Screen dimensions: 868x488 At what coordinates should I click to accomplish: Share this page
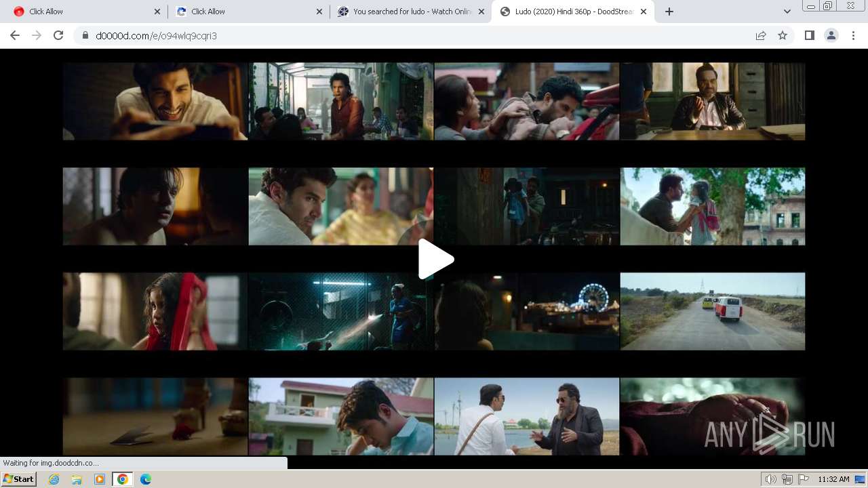click(761, 36)
